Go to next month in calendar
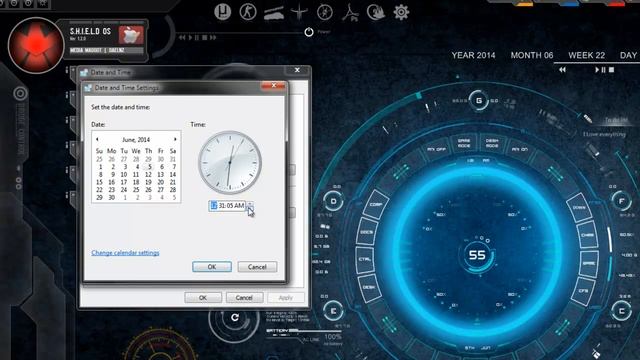The height and width of the screenshot is (360, 640). coord(175,140)
